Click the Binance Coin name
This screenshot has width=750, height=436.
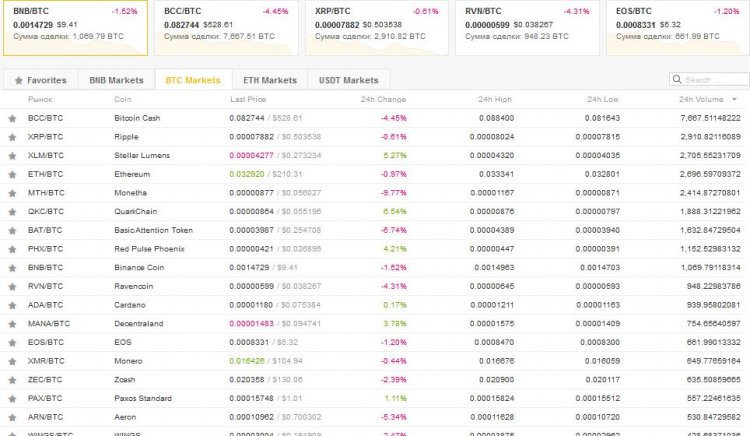139,267
